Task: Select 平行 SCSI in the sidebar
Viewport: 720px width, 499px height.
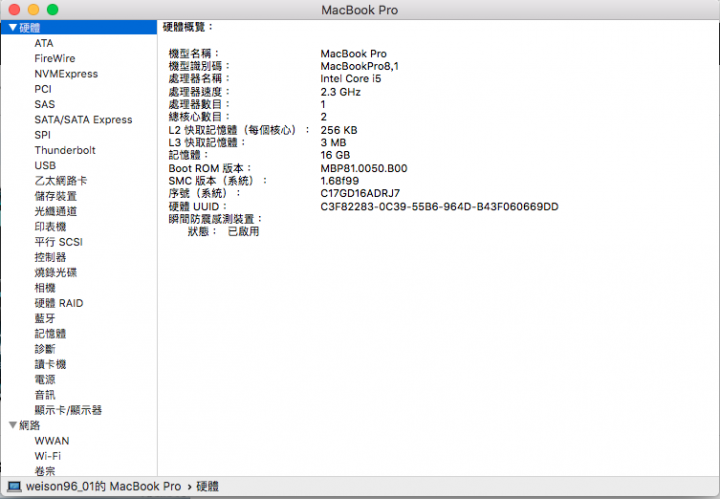Action: pyautogui.click(x=58, y=242)
